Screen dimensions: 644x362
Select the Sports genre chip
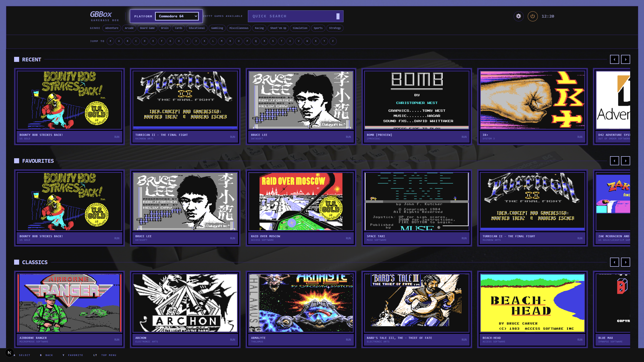click(318, 28)
